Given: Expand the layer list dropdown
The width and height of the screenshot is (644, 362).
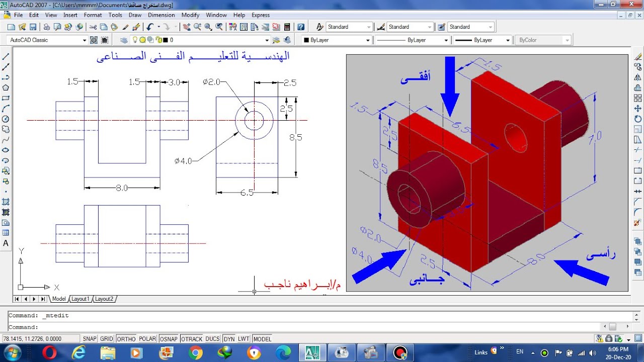Looking at the screenshot, I should [x=267, y=40].
